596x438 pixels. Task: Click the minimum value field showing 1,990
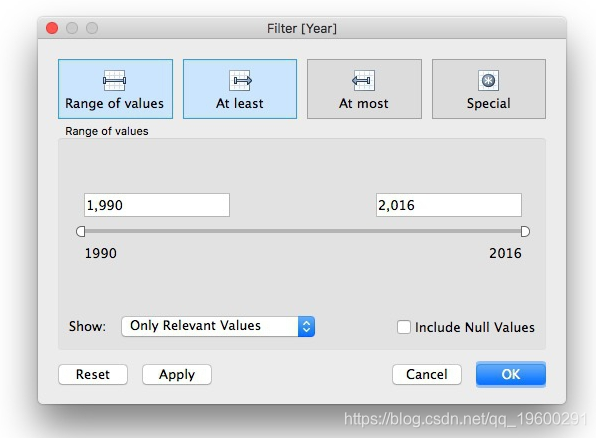click(157, 205)
